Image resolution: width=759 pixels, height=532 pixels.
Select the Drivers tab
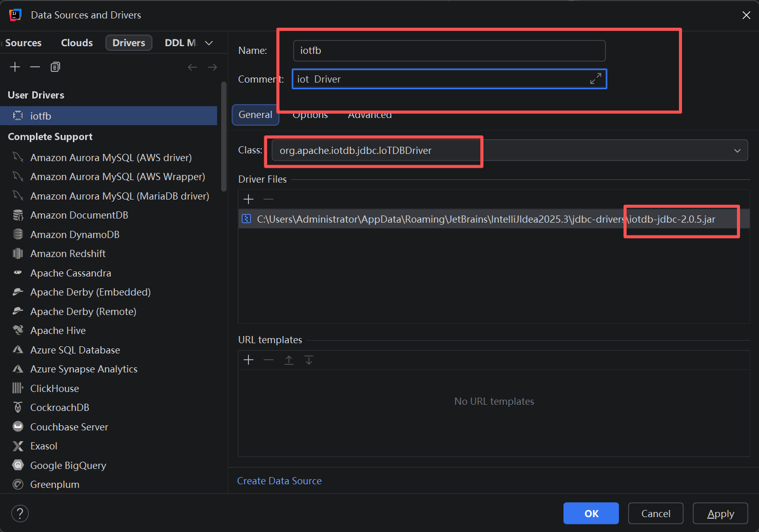(129, 43)
